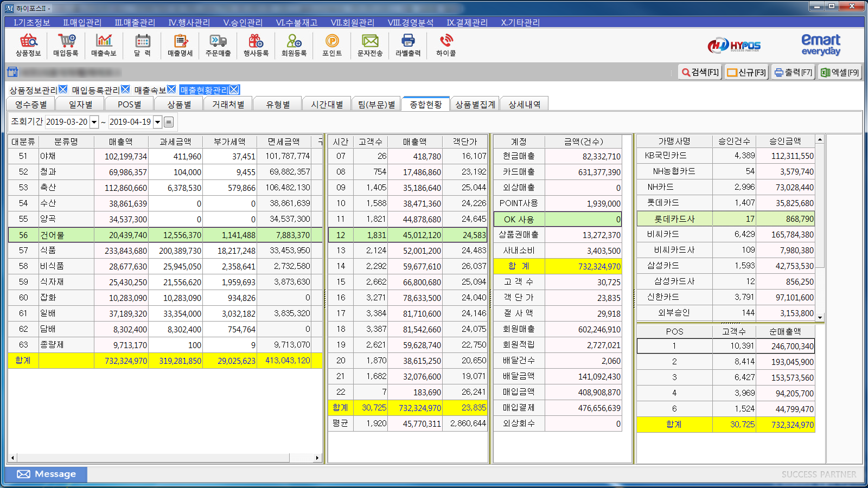Screen dimensions: 868x488
Task: Click the emart everyday logo
Action: pos(821,44)
